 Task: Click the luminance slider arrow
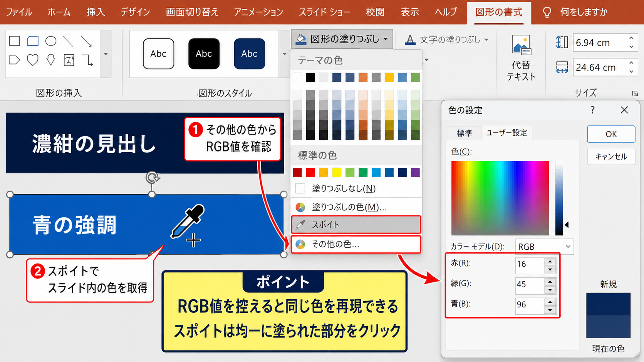click(567, 225)
